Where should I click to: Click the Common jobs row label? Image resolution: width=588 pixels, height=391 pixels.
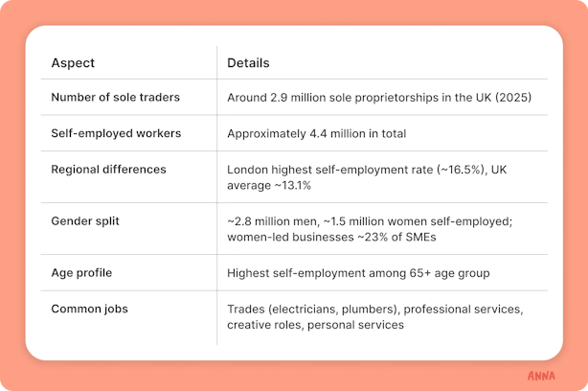89,309
